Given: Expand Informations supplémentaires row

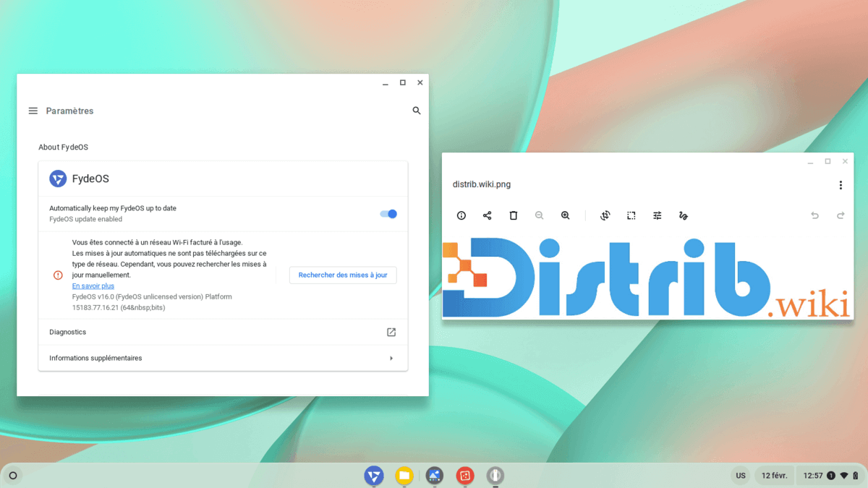Looking at the screenshot, I should [223, 359].
